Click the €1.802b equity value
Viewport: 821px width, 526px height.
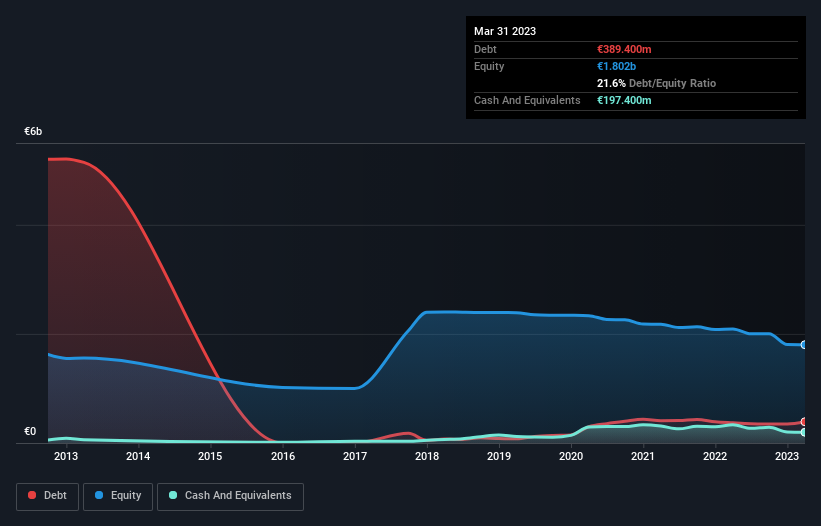616,66
